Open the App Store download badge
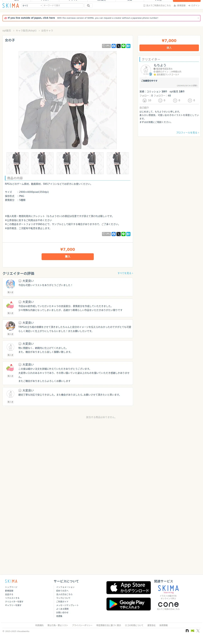The image size is (203, 644). [x=129, y=587]
